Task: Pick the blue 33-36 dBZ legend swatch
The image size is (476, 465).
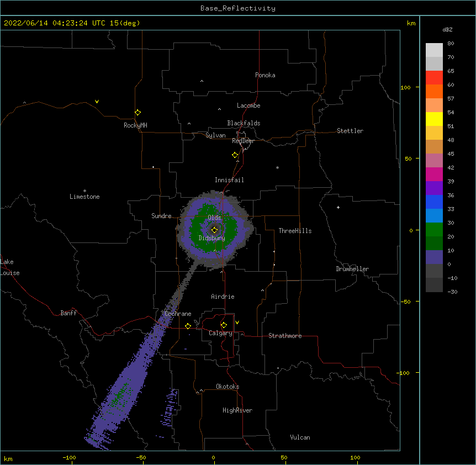Action: coord(434,202)
